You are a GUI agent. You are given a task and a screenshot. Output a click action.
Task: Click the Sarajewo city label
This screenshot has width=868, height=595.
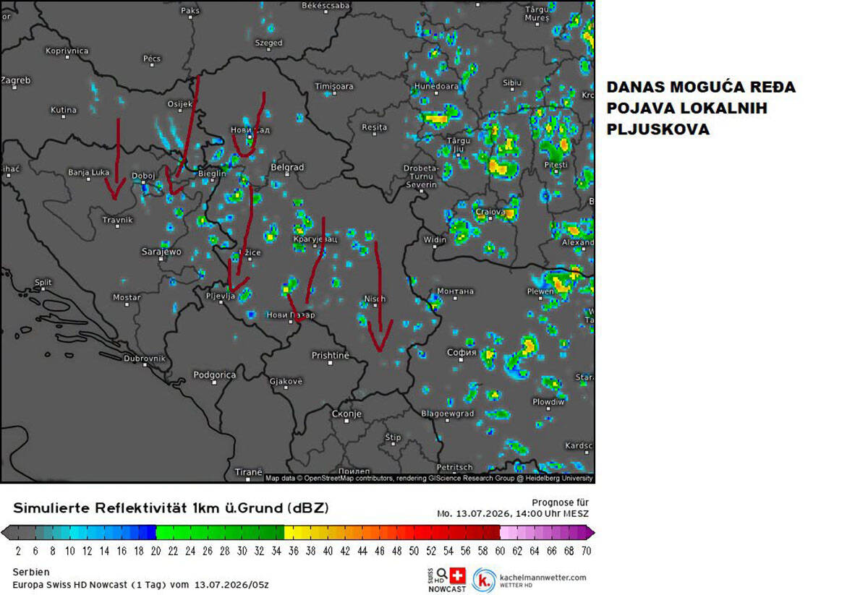(x=161, y=252)
